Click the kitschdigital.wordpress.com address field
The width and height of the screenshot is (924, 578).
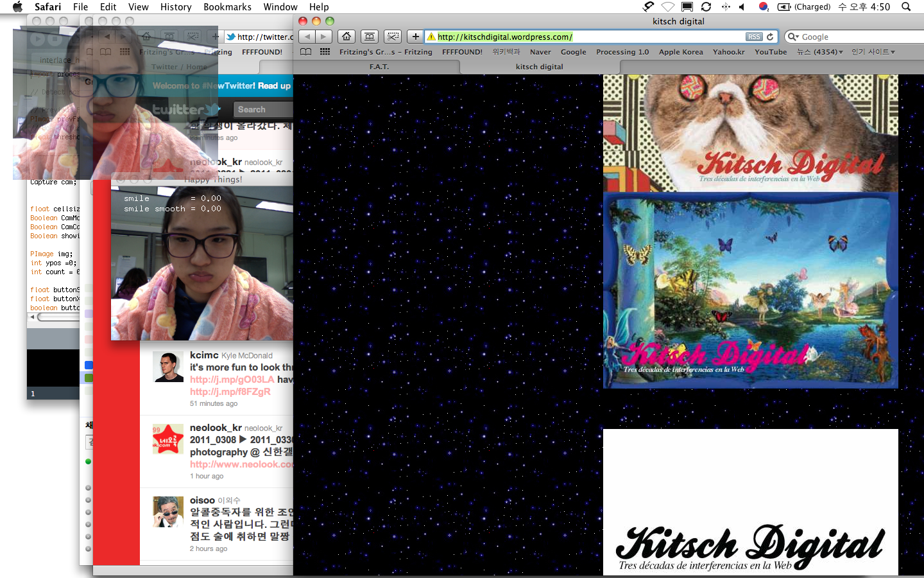(577, 37)
